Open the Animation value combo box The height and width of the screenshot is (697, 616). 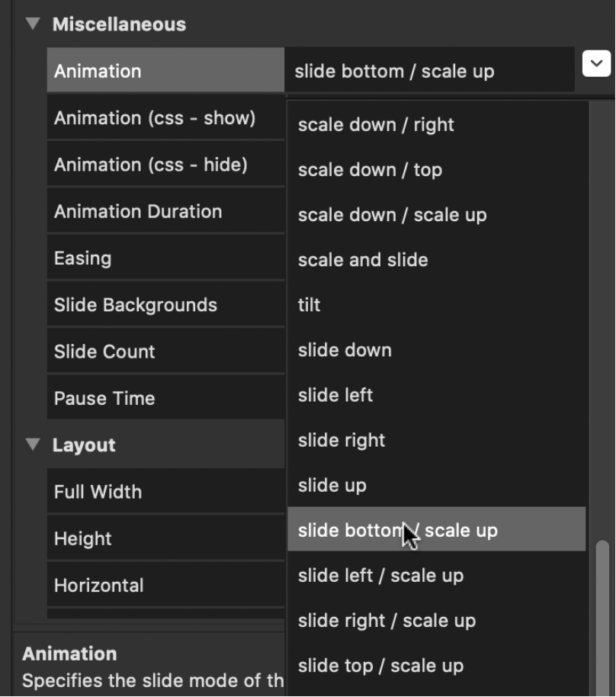coord(429,70)
